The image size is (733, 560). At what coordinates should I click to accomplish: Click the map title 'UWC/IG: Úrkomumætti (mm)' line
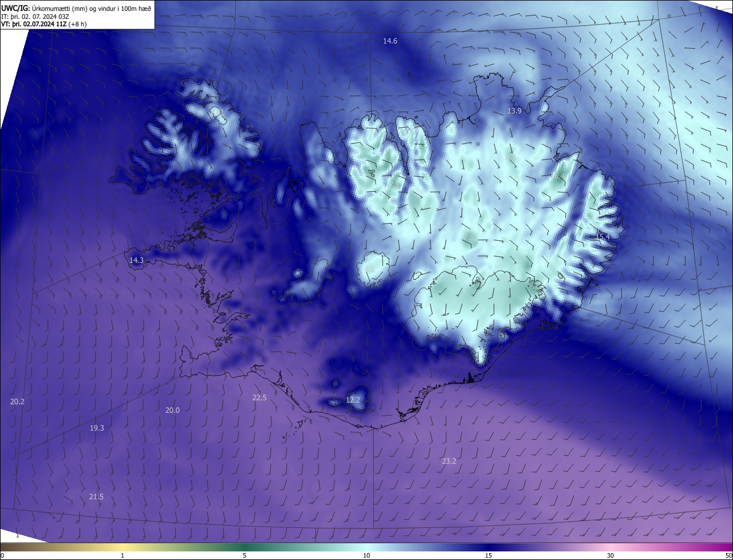pos(76,8)
